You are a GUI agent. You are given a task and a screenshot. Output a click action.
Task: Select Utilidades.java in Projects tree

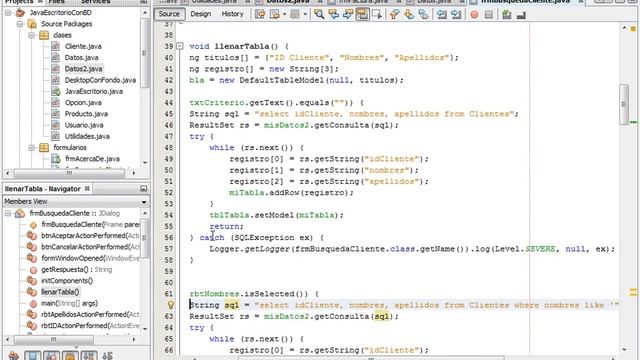(87, 136)
